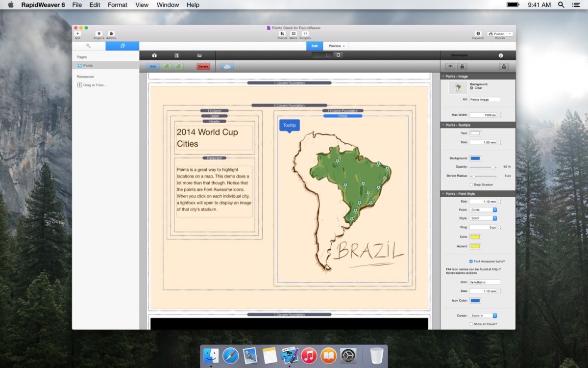Open the Cursor dropdown showing Zoom In
The height and width of the screenshot is (368, 588).
483,315
